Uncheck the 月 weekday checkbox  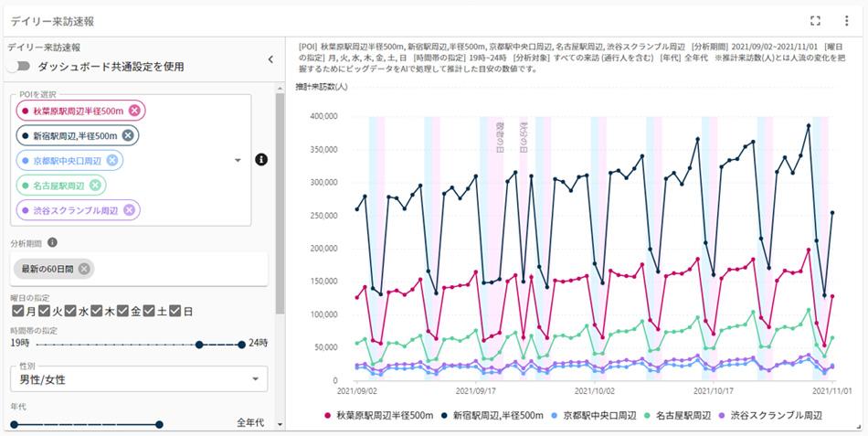pos(17,311)
